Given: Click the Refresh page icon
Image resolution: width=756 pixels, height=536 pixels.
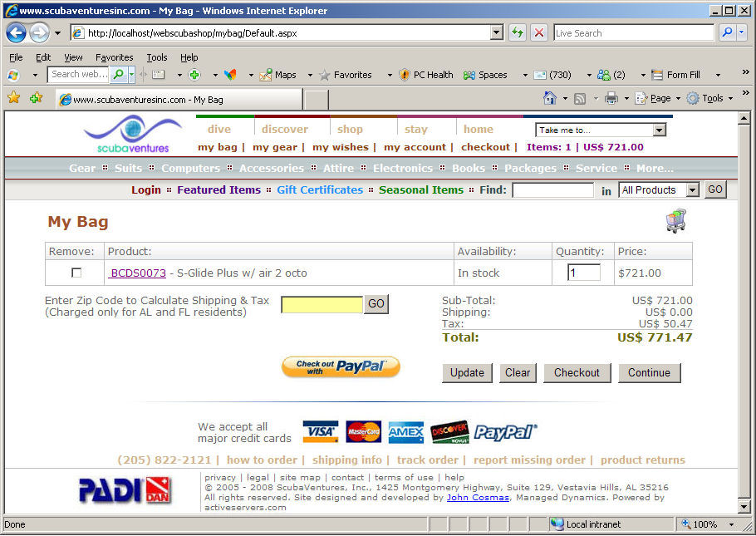Looking at the screenshot, I should pos(517,32).
